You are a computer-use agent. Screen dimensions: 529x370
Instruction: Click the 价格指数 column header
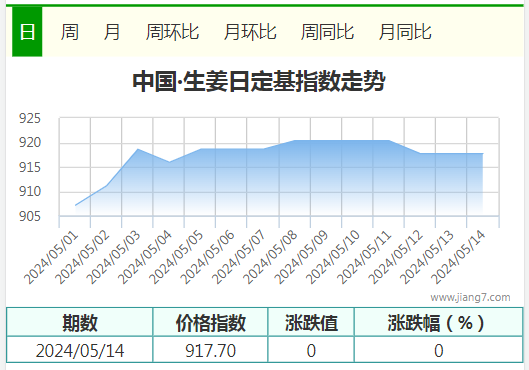pos(211,322)
